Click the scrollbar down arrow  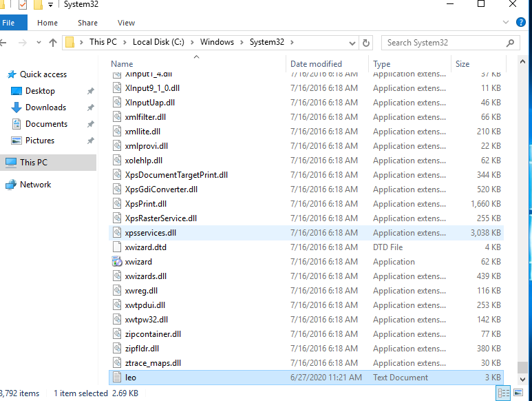coord(522,380)
